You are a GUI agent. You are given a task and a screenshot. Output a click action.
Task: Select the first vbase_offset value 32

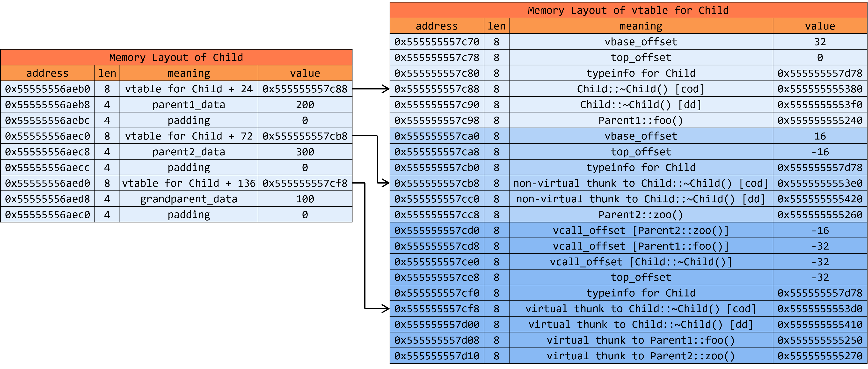(820, 42)
